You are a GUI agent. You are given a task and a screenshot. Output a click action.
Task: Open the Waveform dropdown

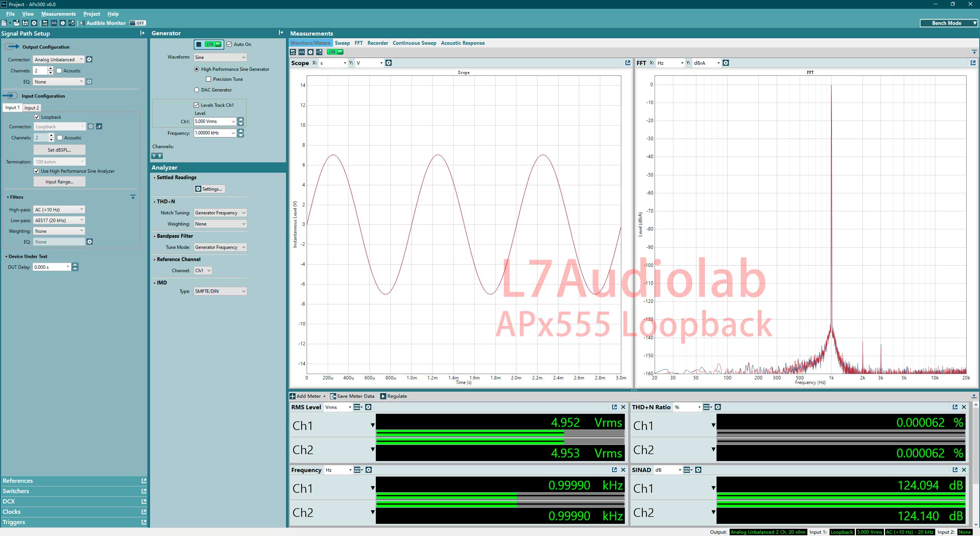coord(220,57)
